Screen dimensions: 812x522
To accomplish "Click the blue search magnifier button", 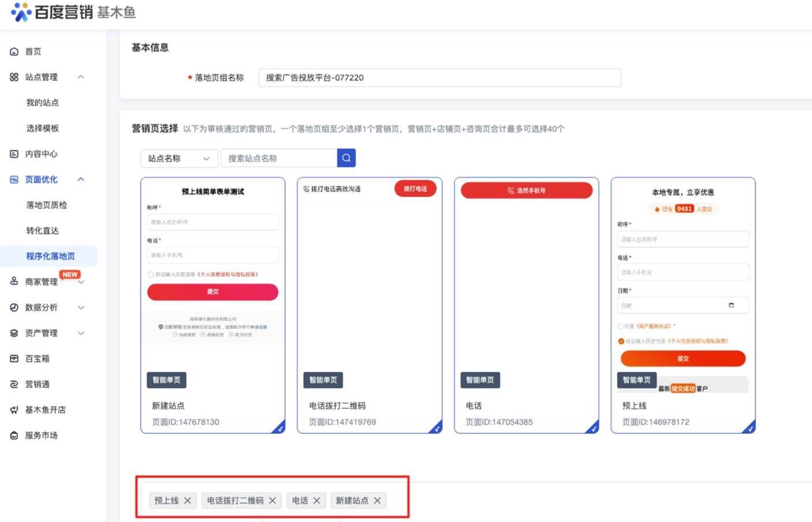I will pyautogui.click(x=346, y=158).
